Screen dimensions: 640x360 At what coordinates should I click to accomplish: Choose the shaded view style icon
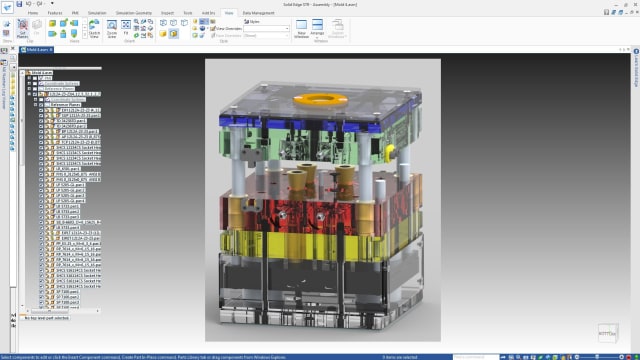(x=163, y=33)
